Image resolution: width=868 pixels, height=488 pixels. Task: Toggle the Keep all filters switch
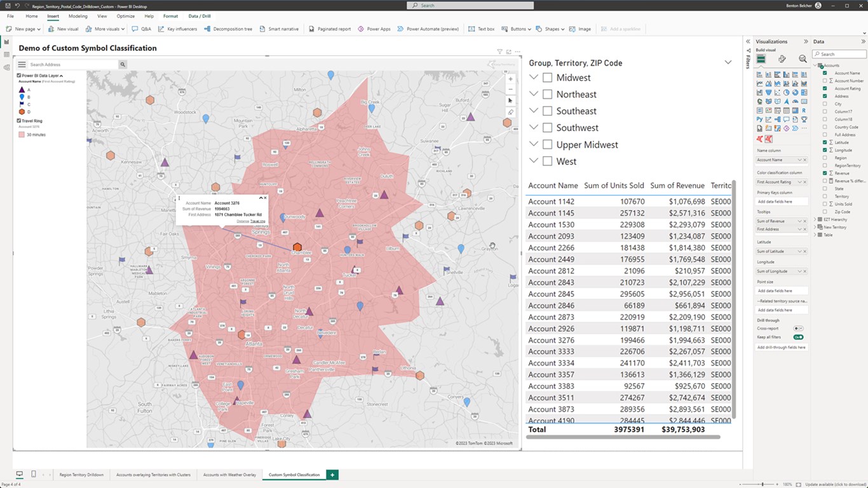tap(798, 337)
